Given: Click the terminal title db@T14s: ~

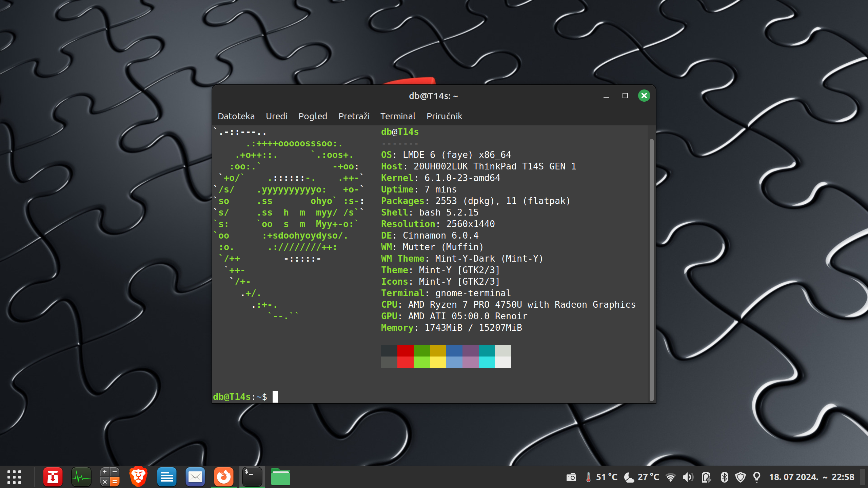Looking at the screenshot, I should pos(433,96).
